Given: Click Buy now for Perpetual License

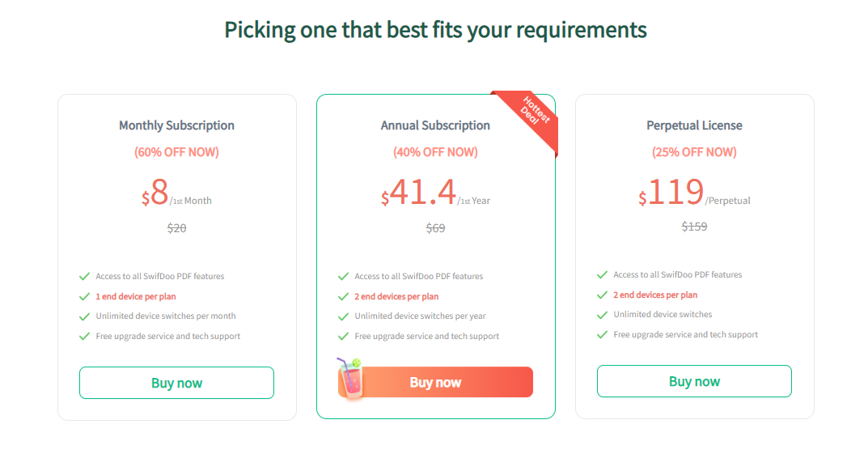Looking at the screenshot, I should click(694, 381).
